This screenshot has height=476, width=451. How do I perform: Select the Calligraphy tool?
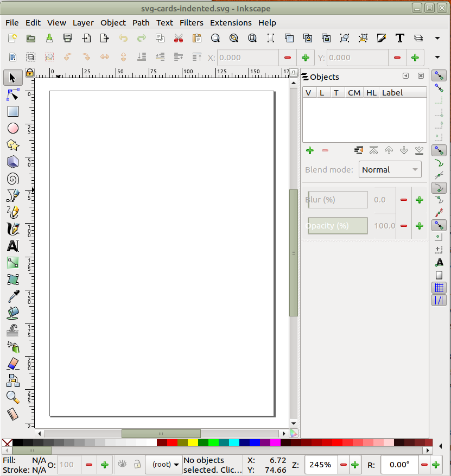(12, 229)
